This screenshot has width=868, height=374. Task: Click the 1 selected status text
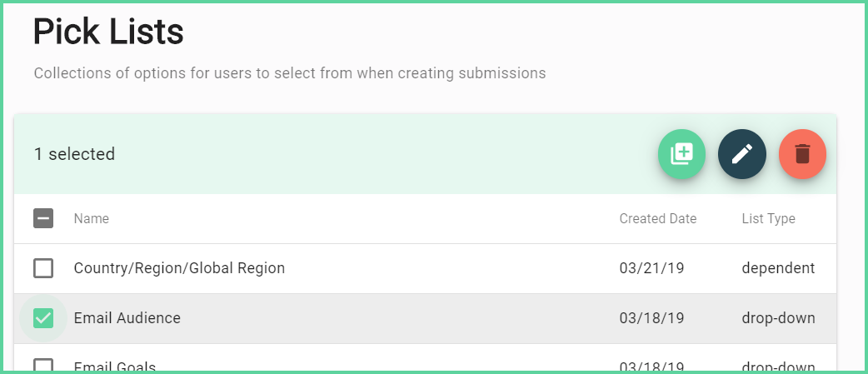[74, 154]
